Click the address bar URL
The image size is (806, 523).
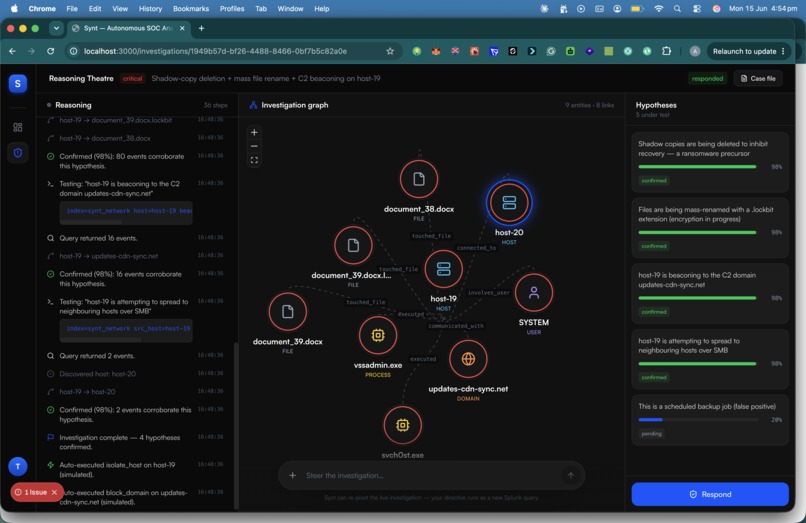click(x=215, y=51)
